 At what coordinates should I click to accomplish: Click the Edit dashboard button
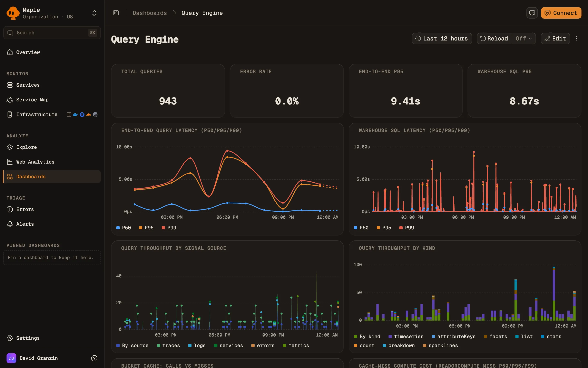pyautogui.click(x=555, y=38)
